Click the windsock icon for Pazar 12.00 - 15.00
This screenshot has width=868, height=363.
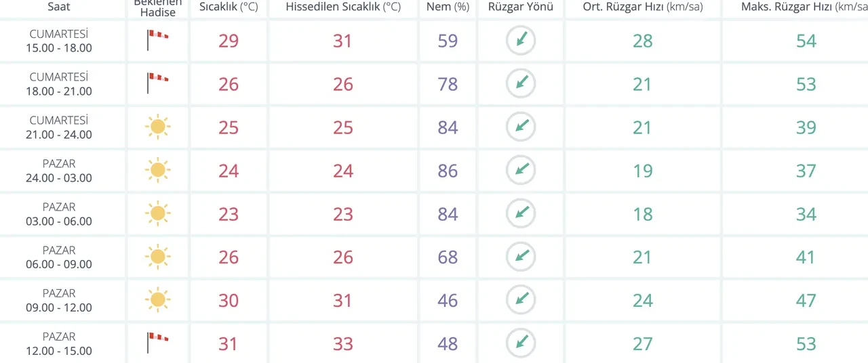[157, 343]
